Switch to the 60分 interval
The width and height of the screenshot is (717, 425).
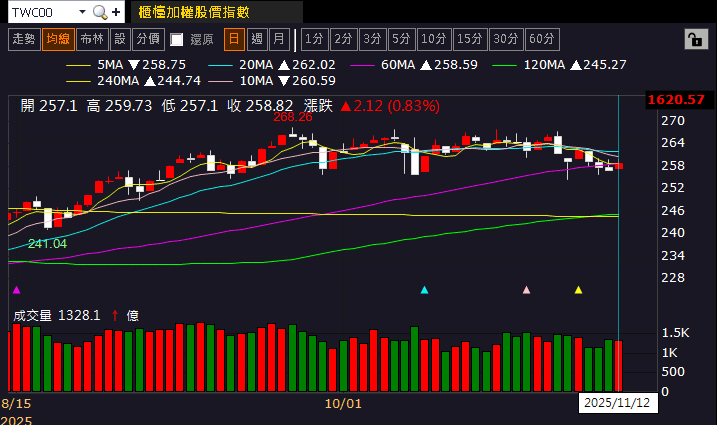542,39
